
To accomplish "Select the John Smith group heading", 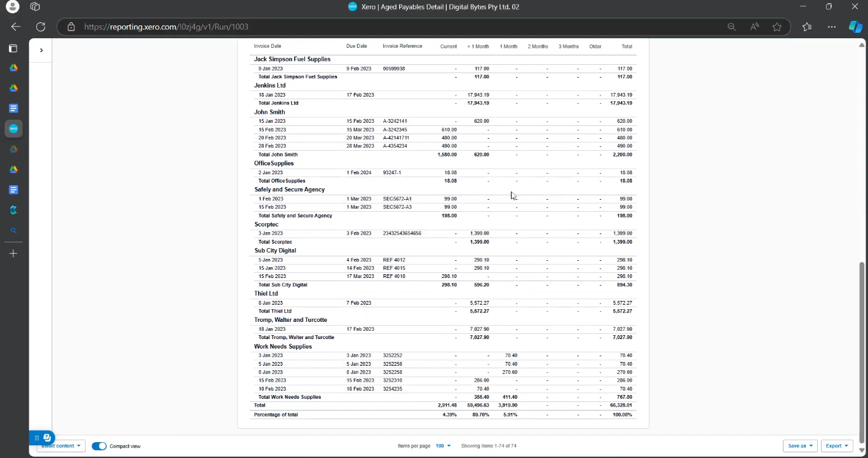I will click(269, 112).
